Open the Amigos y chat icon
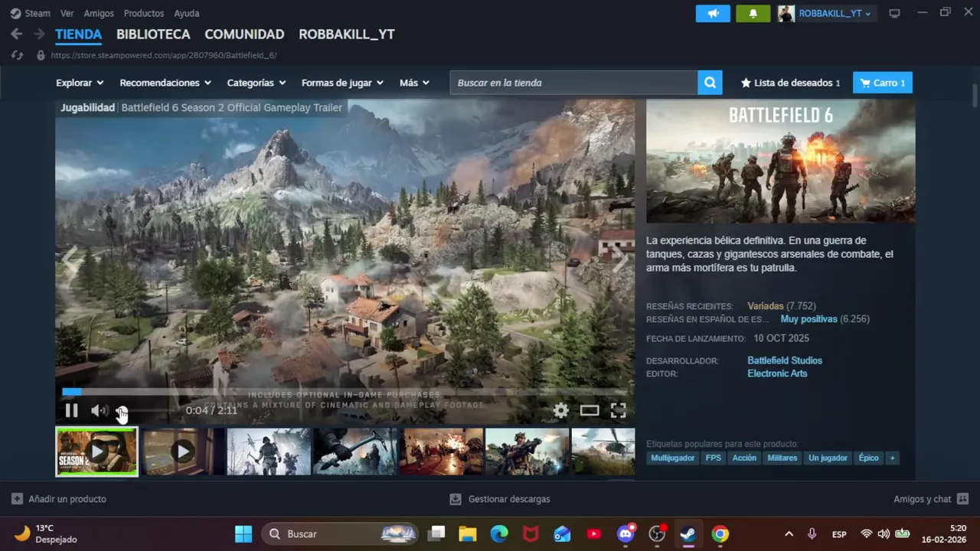980x551 pixels. 962,499
